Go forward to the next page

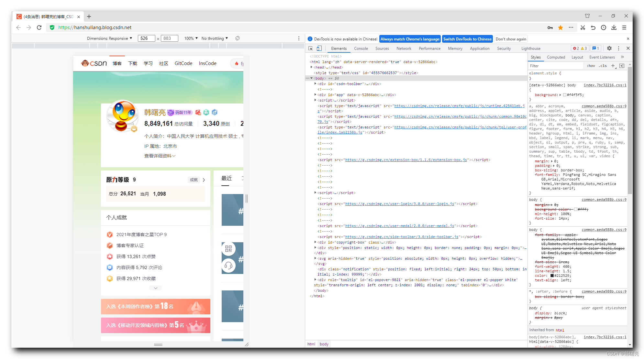pyautogui.click(x=29, y=27)
